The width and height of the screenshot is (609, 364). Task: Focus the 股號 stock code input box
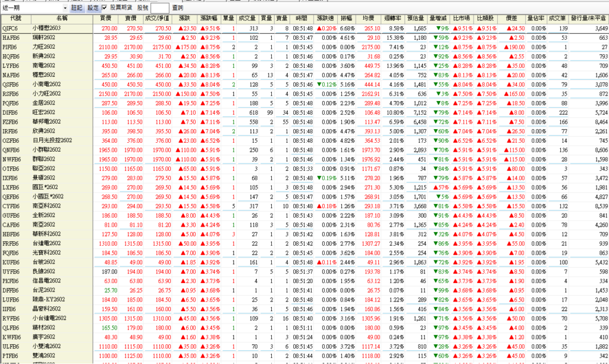tap(159, 8)
